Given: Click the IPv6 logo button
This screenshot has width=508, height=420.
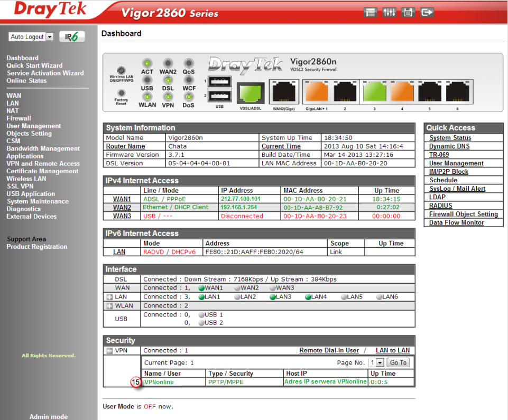Looking at the screenshot, I should pyautogui.click(x=72, y=36).
